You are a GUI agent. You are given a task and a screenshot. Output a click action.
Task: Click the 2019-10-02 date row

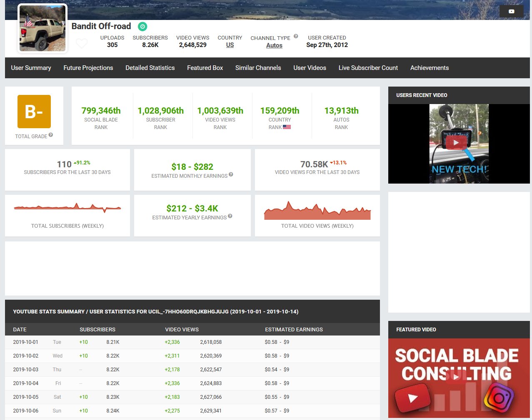click(x=192, y=356)
